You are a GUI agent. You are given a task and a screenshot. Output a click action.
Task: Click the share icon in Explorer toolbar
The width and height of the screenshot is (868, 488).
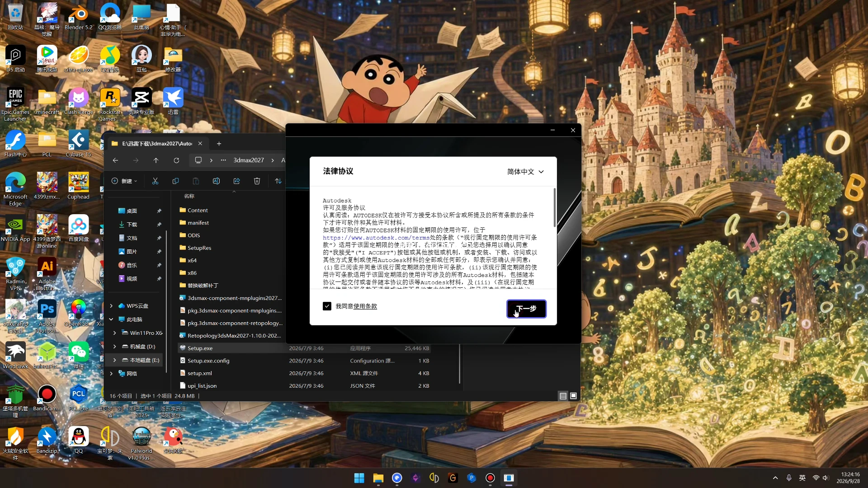coord(236,181)
